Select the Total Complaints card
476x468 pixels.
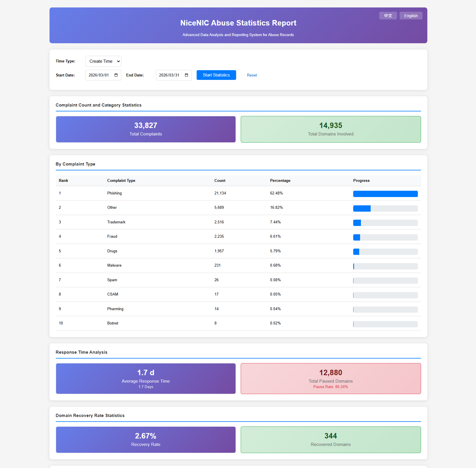(x=146, y=129)
